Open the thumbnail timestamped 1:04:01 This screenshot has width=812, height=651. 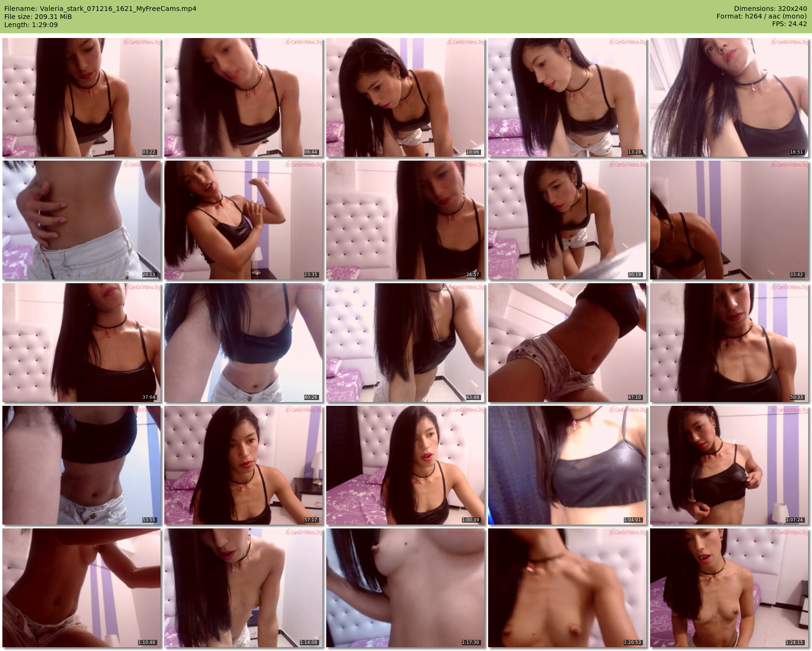point(567,465)
